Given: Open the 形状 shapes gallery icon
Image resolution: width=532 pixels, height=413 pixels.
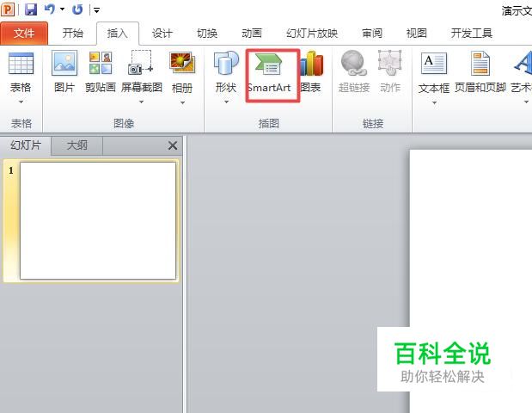Looking at the screenshot, I should [x=226, y=63].
